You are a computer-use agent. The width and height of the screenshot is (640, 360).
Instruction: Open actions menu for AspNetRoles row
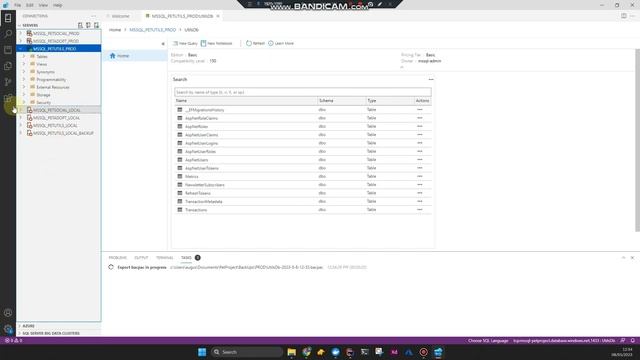(x=420, y=127)
